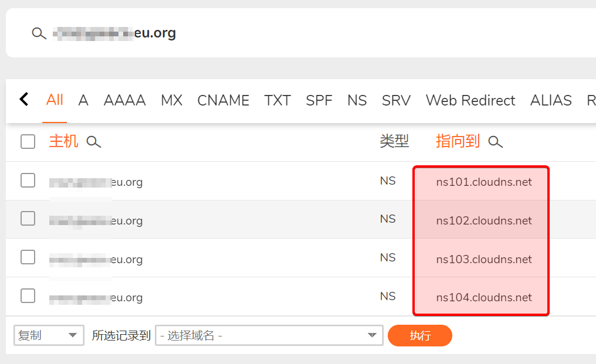The image size is (596, 364).
Task: Click the 指向到 column header text
Action: click(458, 141)
